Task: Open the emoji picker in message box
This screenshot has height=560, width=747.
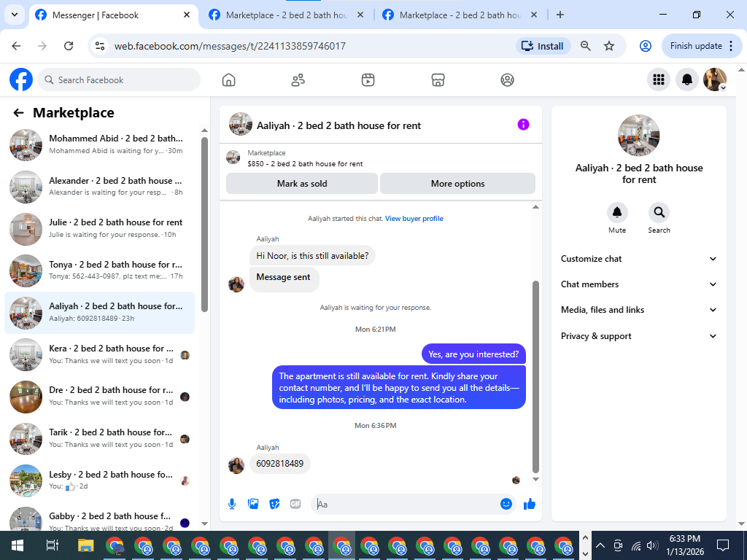Action: tap(506, 504)
